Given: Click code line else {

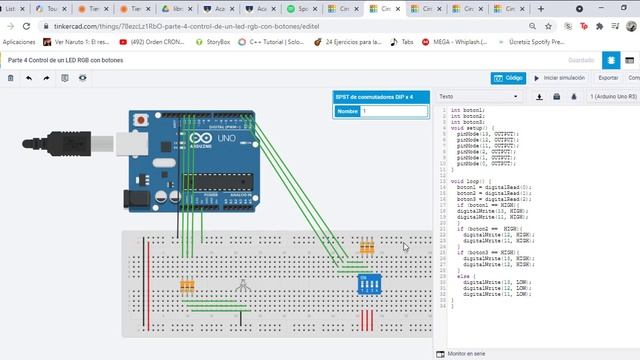Looking at the screenshot, I should point(466,276).
